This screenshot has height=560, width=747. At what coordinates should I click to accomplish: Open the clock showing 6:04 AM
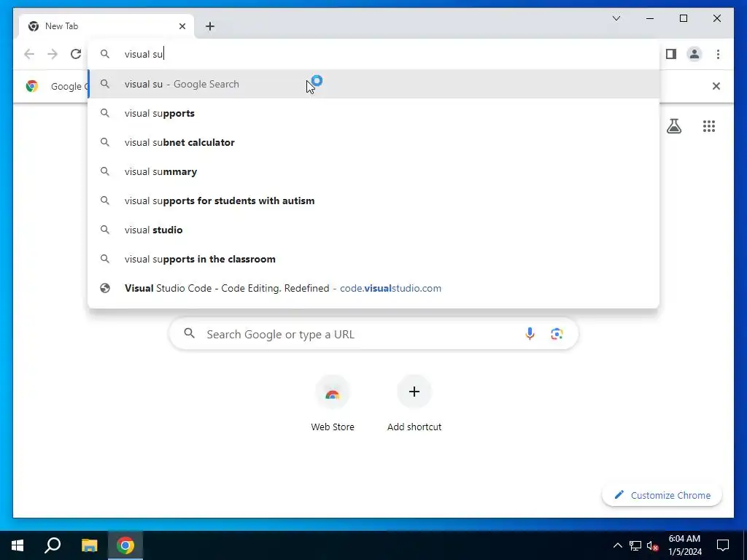[684, 545]
